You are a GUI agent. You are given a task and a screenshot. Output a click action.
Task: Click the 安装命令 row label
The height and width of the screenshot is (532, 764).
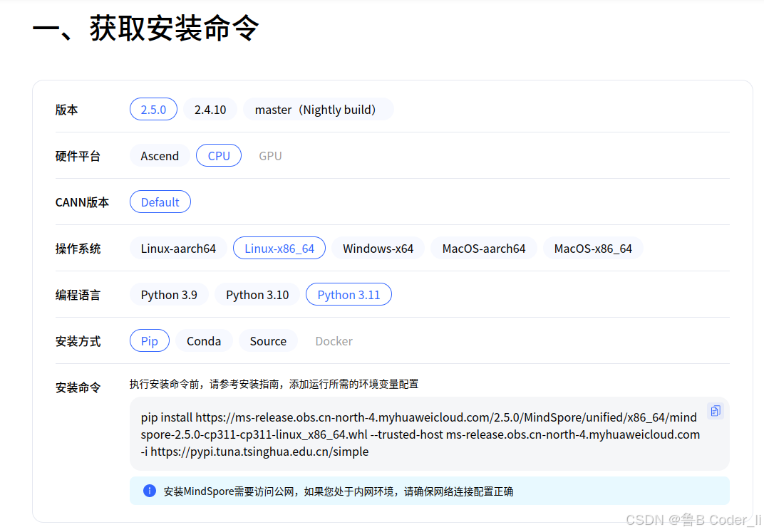[x=78, y=387]
